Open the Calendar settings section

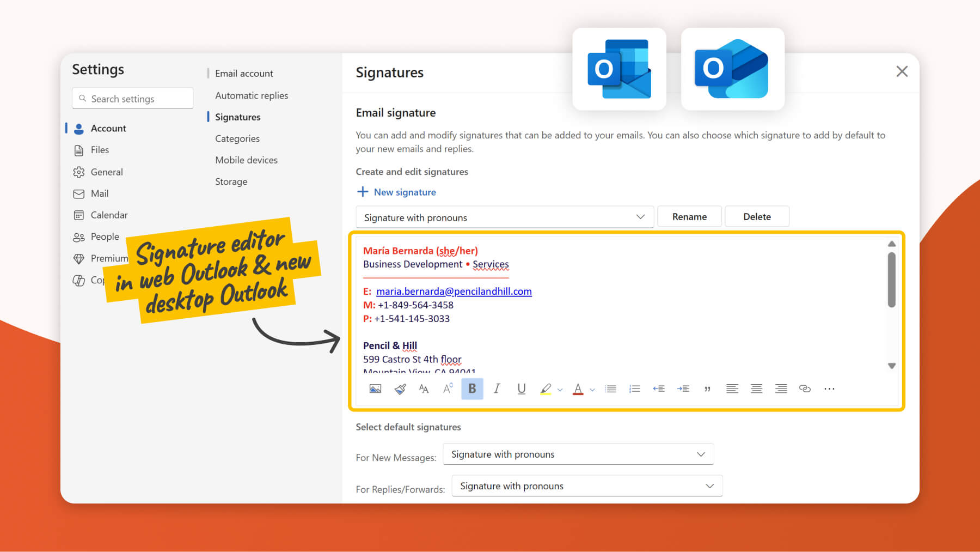[101, 215]
